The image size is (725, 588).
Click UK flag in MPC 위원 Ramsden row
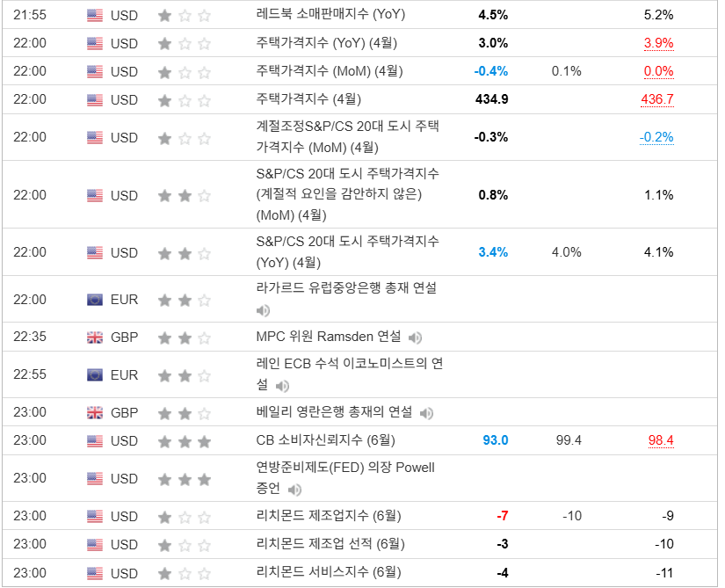point(95,338)
